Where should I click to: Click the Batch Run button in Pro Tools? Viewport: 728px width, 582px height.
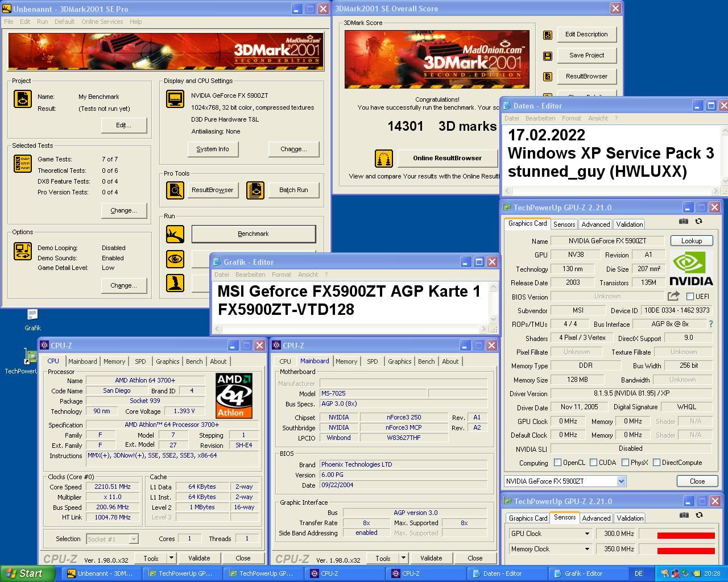click(293, 190)
